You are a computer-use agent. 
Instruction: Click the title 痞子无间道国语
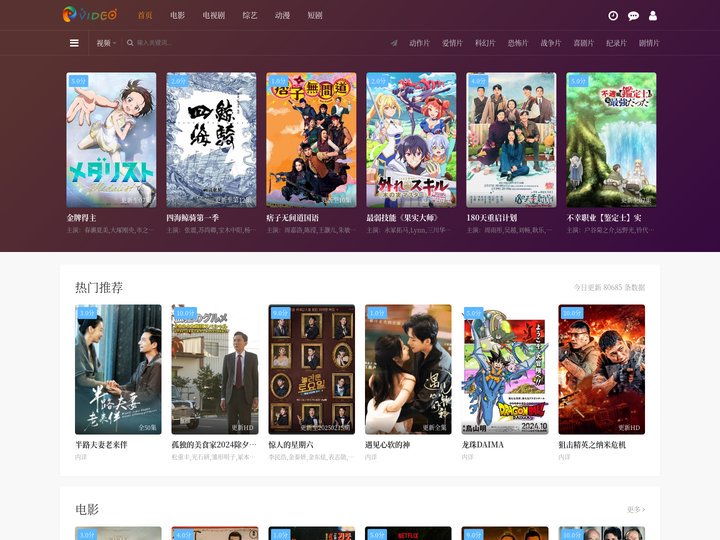[x=292, y=218]
